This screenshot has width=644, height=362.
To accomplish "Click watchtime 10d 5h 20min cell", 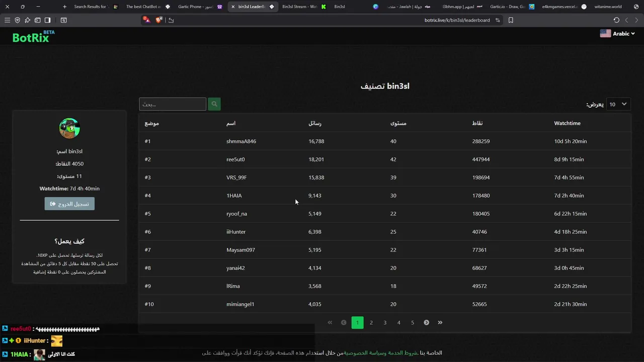I will pos(571,141).
